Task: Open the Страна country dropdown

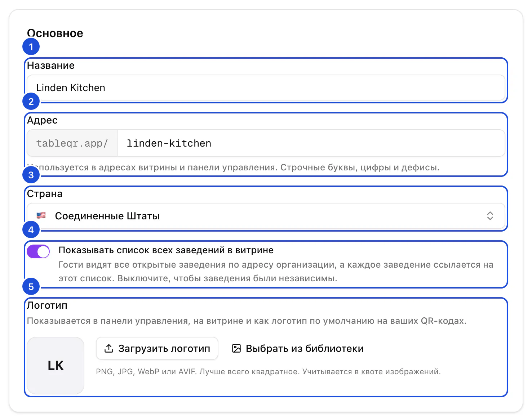Action: [x=266, y=216]
